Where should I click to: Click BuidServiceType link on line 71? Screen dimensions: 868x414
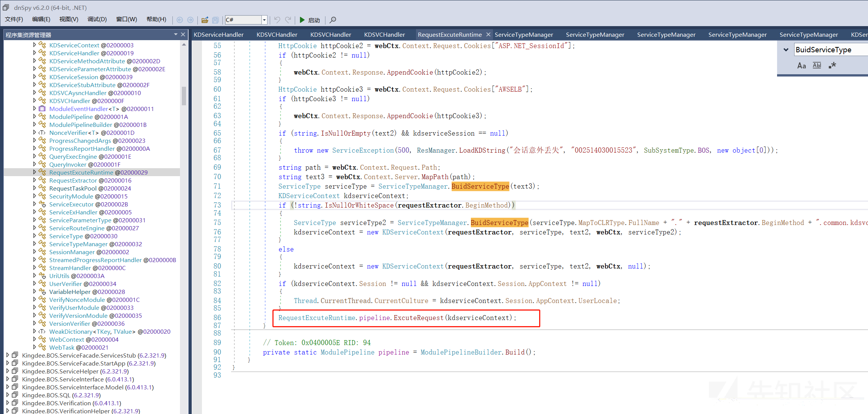[x=480, y=186]
